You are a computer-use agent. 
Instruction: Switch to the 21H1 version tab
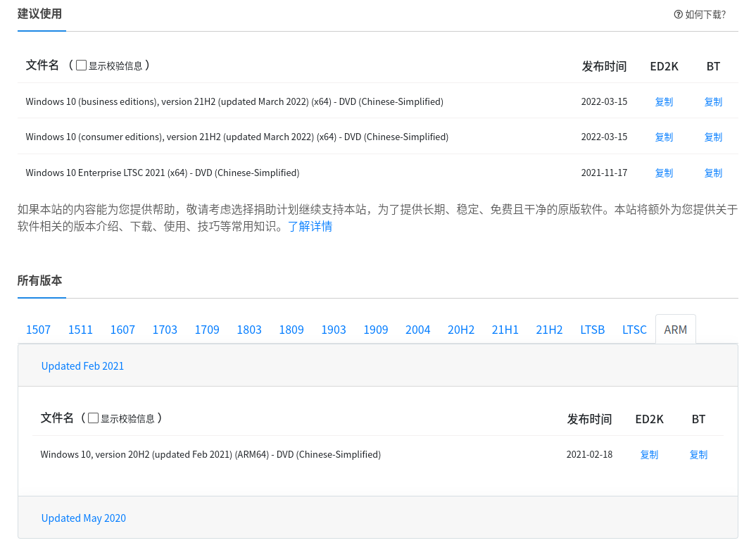(505, 330)
